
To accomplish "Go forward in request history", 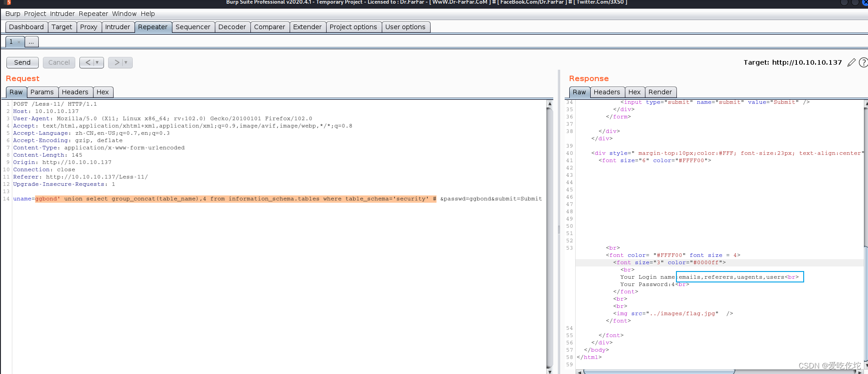I will (x=117, y=62).
